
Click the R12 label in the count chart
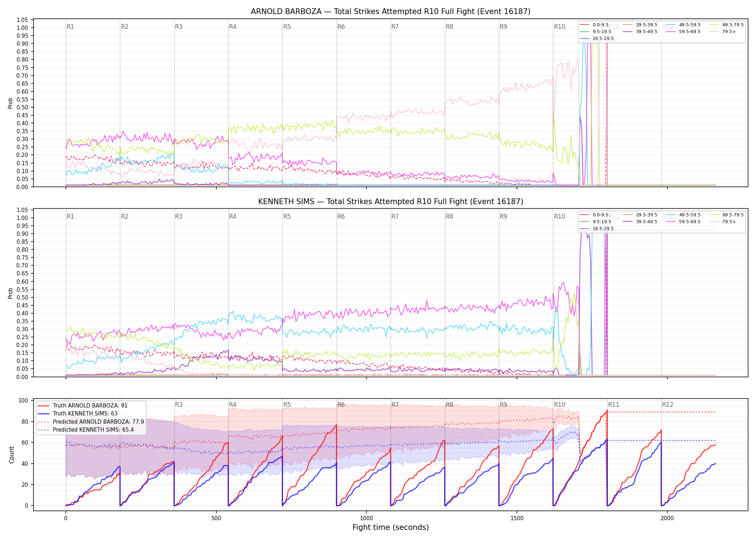pos(667,405)
